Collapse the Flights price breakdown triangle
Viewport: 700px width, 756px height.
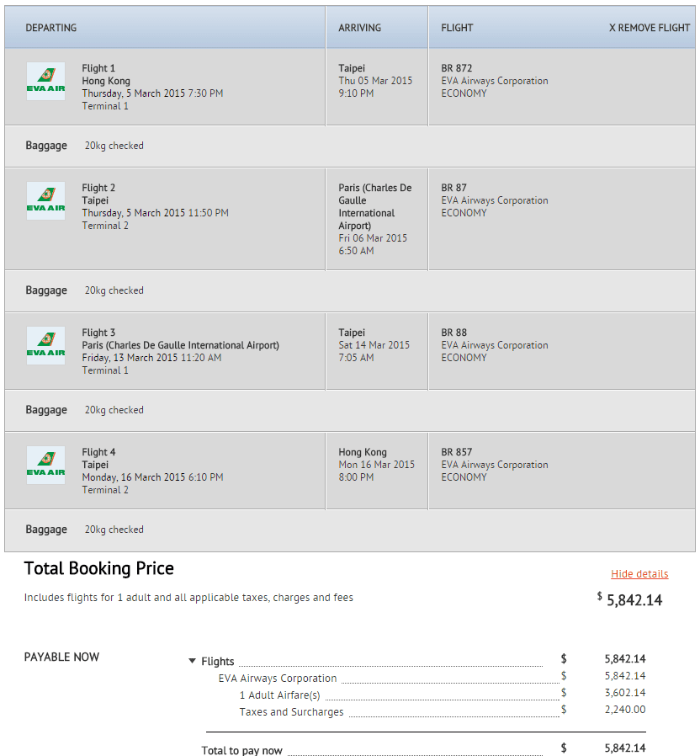(x=193, y=661)
